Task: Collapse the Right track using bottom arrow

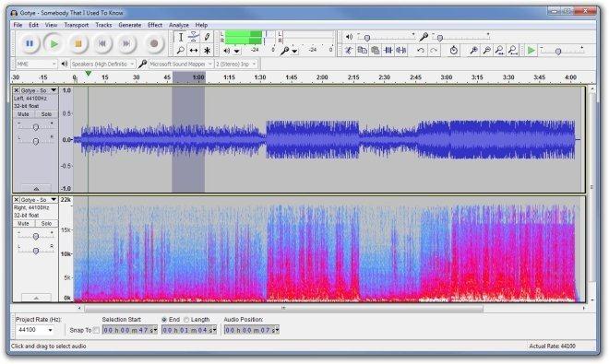Action: (36, 298)
